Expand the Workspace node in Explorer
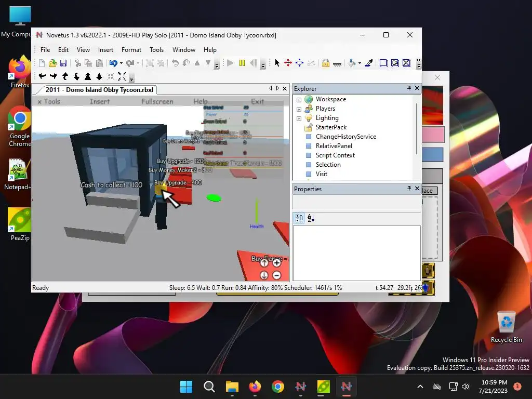This screenshot has width=532, height=399. pyautogui.click(x=299, y=100)
